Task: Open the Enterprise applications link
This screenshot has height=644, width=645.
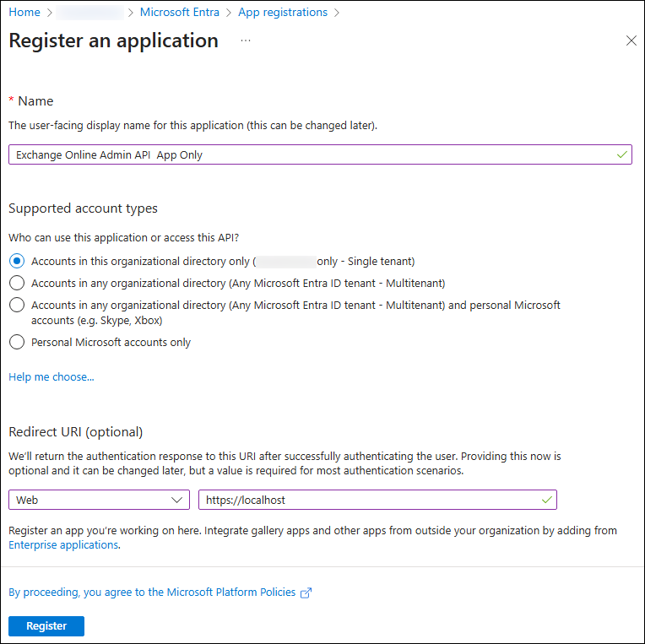Action: coord(63,545)
